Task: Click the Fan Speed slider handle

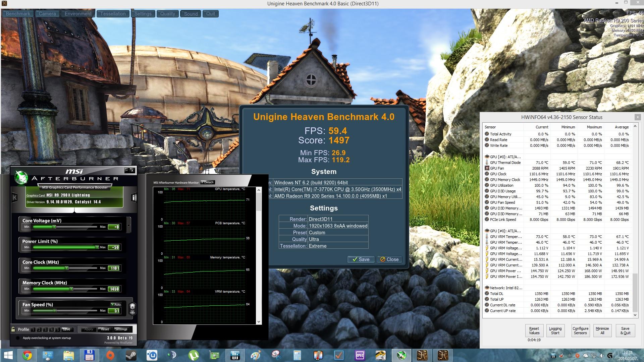Action: click(x=56, y=311)
